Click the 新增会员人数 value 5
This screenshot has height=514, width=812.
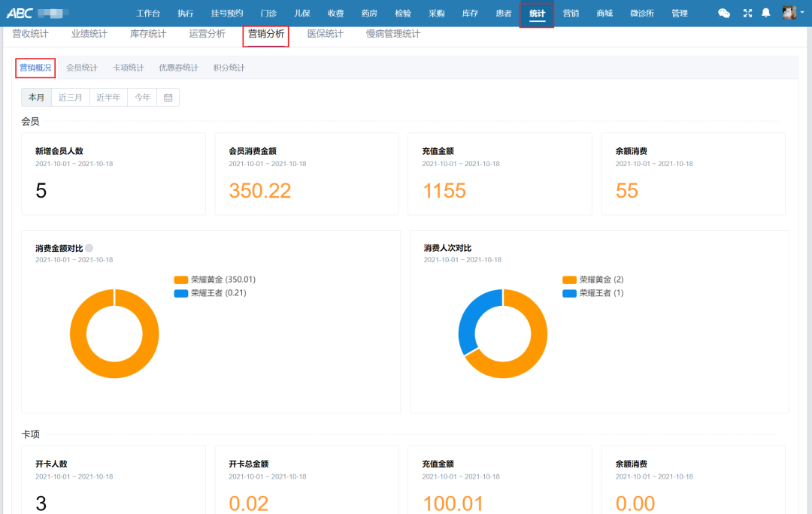click(x=41, y=191)
